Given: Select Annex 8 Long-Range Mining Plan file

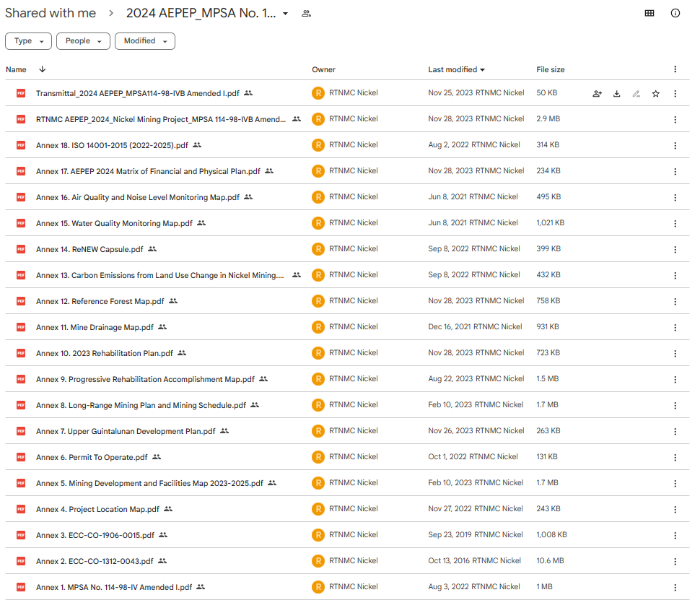Looking at the screenshot, I should pos(141,405).
